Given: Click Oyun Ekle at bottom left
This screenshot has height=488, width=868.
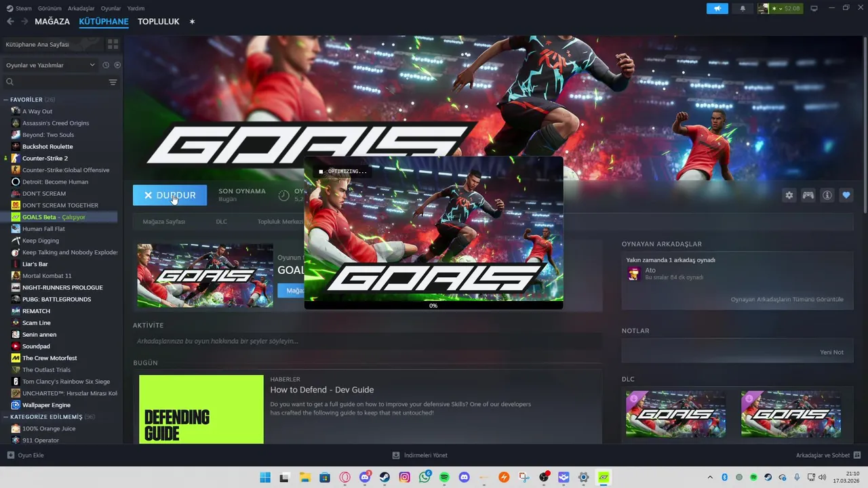Looking at the screenshot, I should coord(25,455).
